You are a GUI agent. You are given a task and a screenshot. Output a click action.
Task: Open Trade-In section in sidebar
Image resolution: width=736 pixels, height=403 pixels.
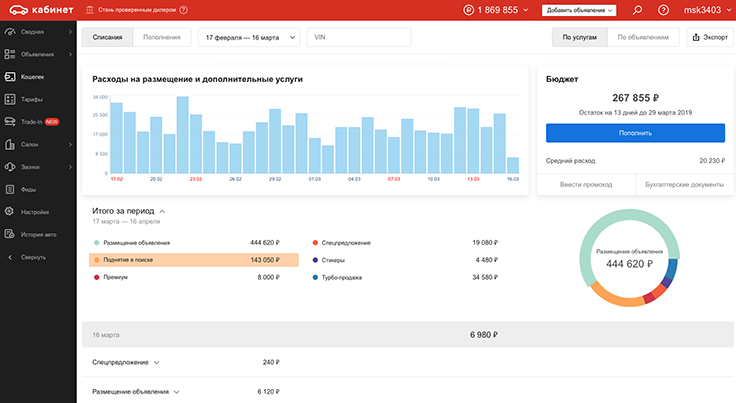point(31,122)
